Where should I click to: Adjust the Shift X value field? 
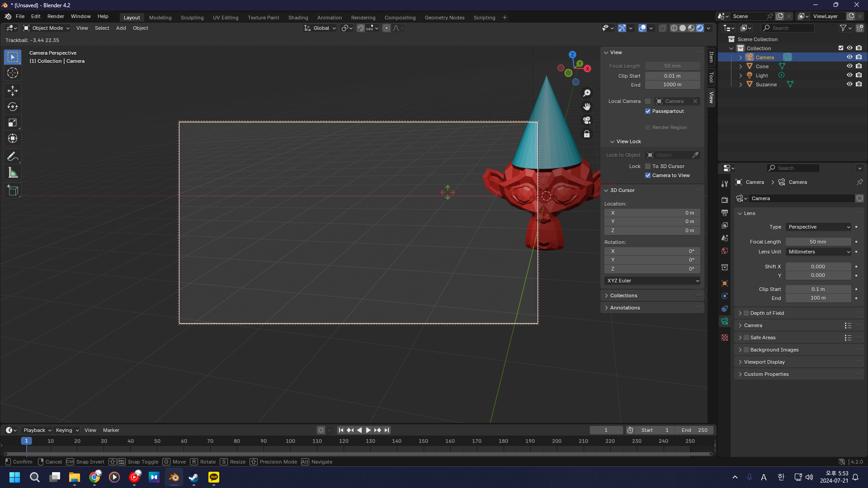pos(818,267)
